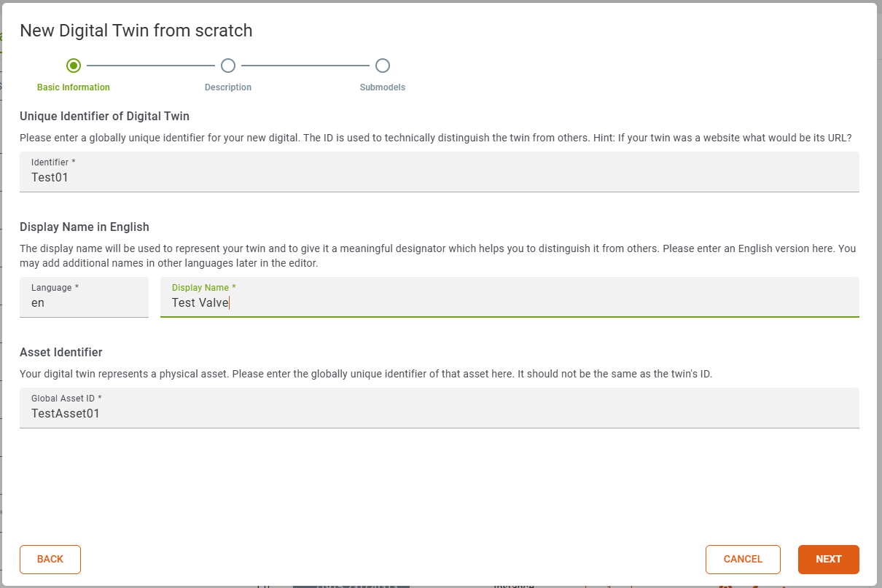
Task: Click the Submodels step circle icon
Action: (x=383, y=66)
